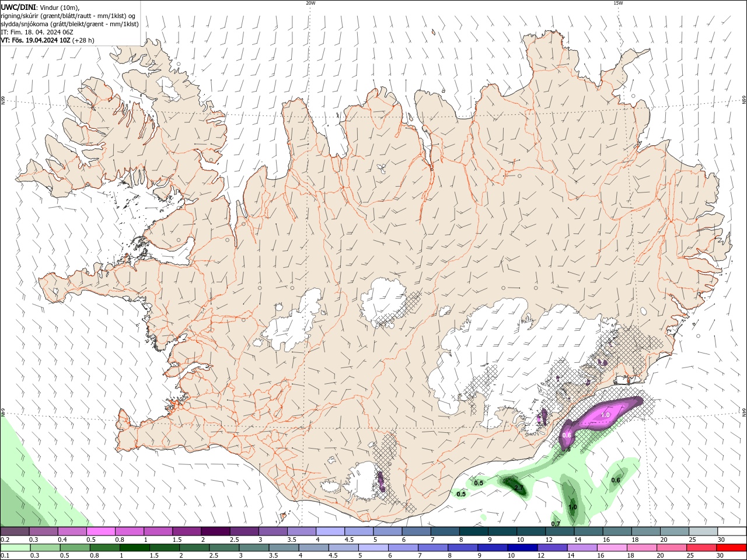The height and width of the screenshot is (560, 747).
Task: Click the pale green 0.1–0.3 rain legend swatch
Action: tap(15, 548)
